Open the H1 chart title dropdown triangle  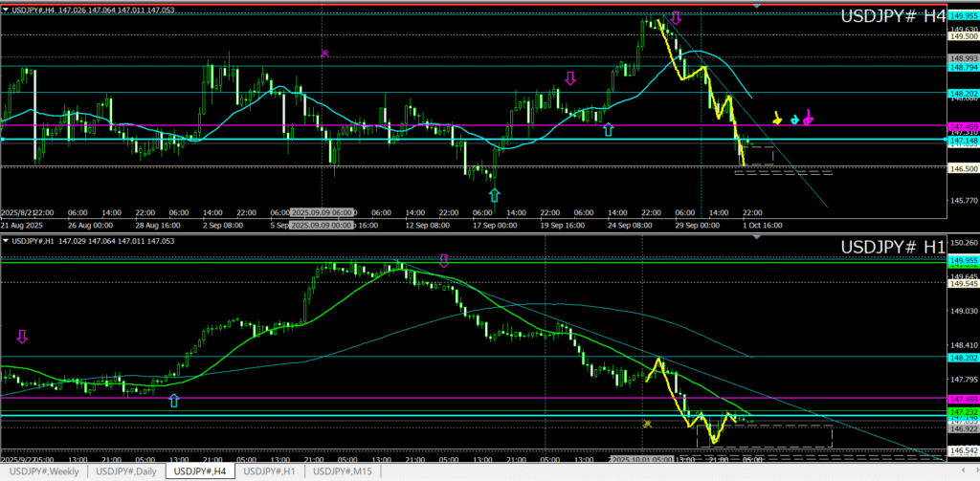click(x=7, y=240)
